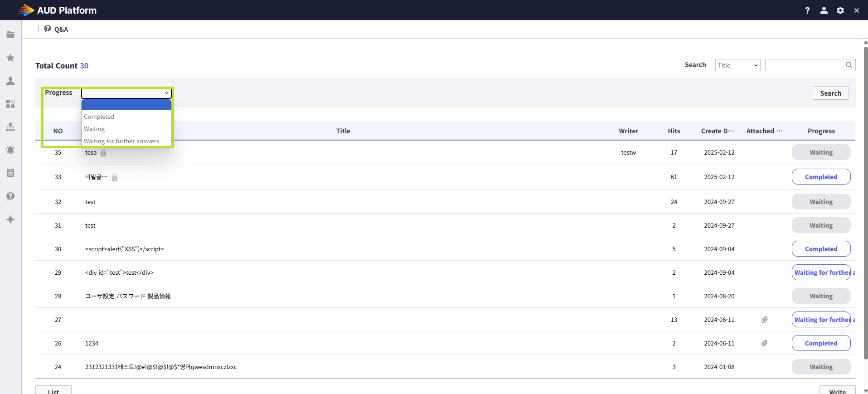This screenshot has width=868, height=394.
Task: Open the notification bell sidebar icon
Action: tap(10, 150)
